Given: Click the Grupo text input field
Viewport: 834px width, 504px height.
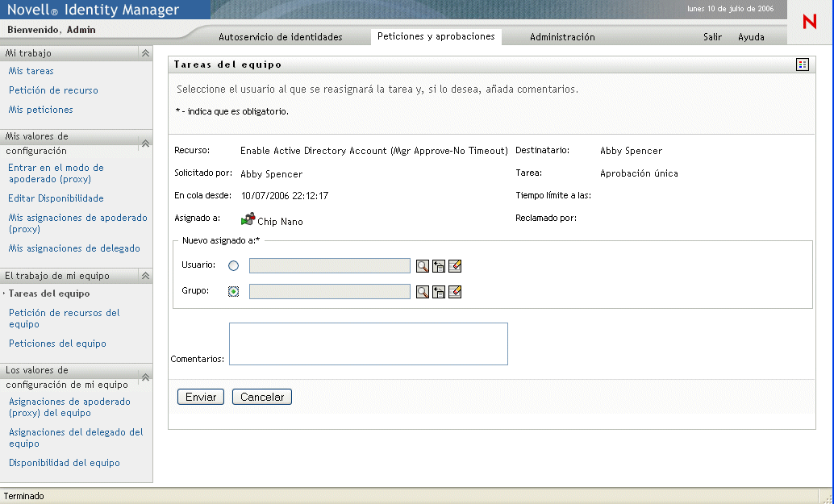Looking at the screenshot, I should [330, 291].
